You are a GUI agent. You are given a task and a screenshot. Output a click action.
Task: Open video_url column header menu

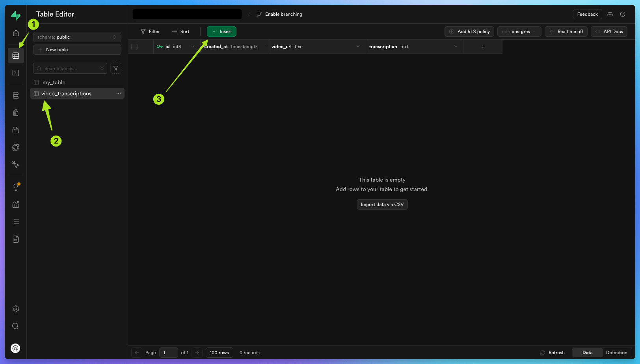coord(358,46)
